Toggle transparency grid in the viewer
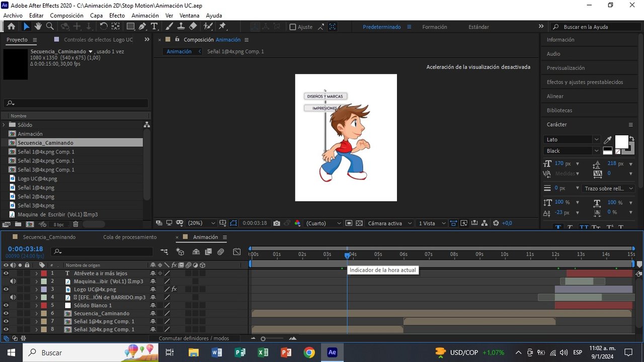Image resolution: width=644 pixels, height=362 pixels. [359, 223]
